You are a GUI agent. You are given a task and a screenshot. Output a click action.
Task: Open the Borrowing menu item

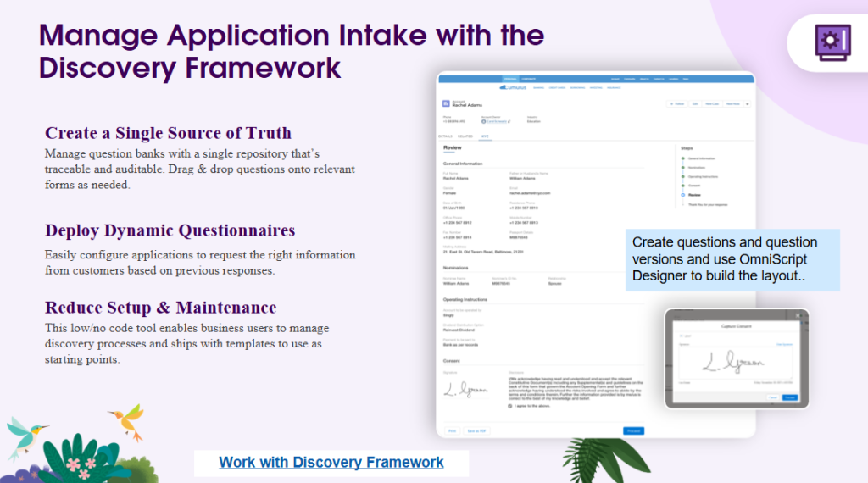click(577, 87)
